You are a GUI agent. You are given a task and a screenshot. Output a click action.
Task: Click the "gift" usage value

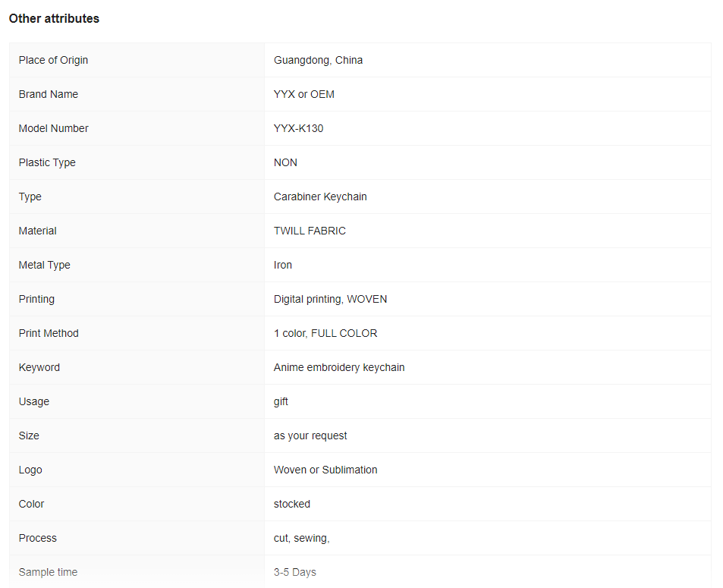tap(281, 401)
